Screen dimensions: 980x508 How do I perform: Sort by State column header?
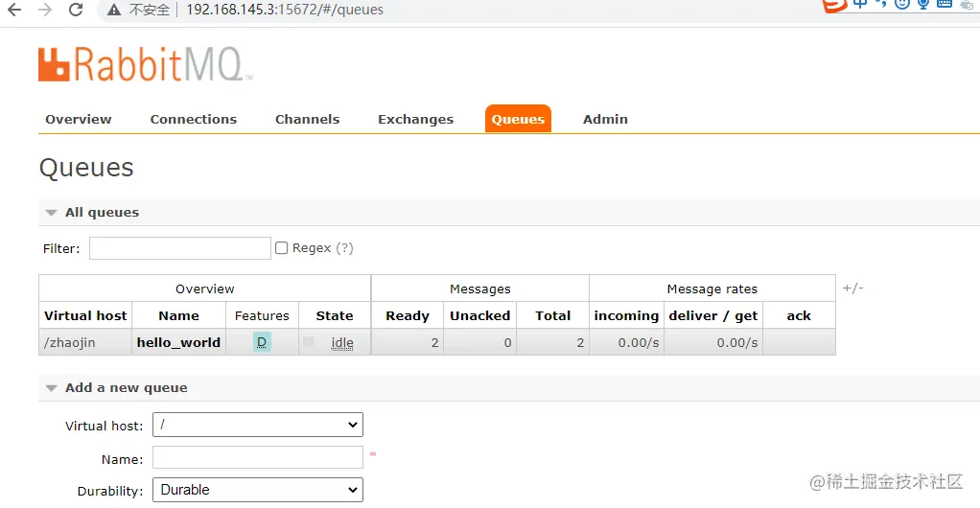[335, 315]
